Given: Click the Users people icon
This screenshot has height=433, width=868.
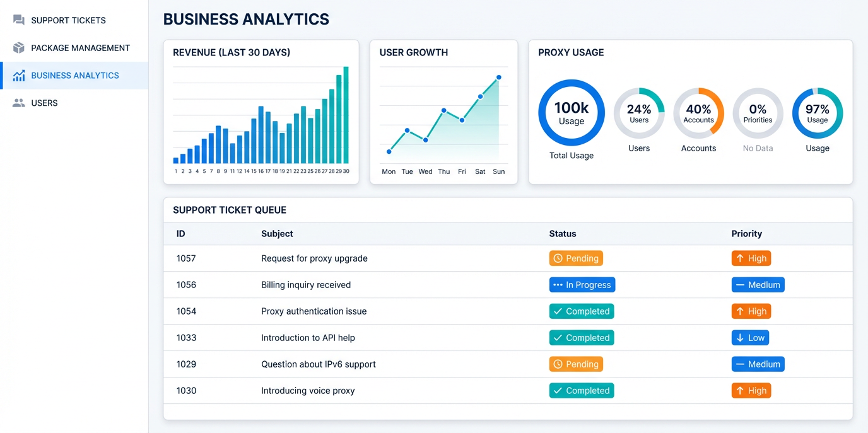Looking at the screenshot, I should coord(19,103).
